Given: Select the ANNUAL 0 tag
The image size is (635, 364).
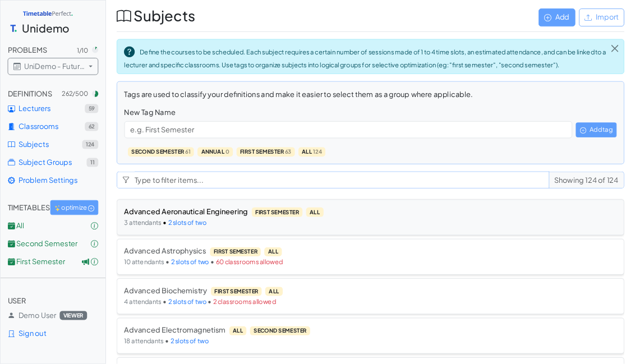Looking at the screenshot, I should click(215, 152).
